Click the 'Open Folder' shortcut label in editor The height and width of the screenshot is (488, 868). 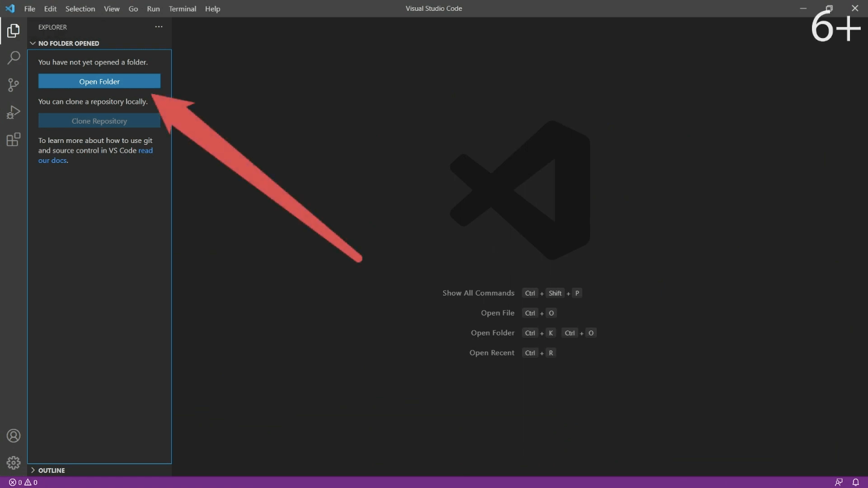click(x=492, y=333)
